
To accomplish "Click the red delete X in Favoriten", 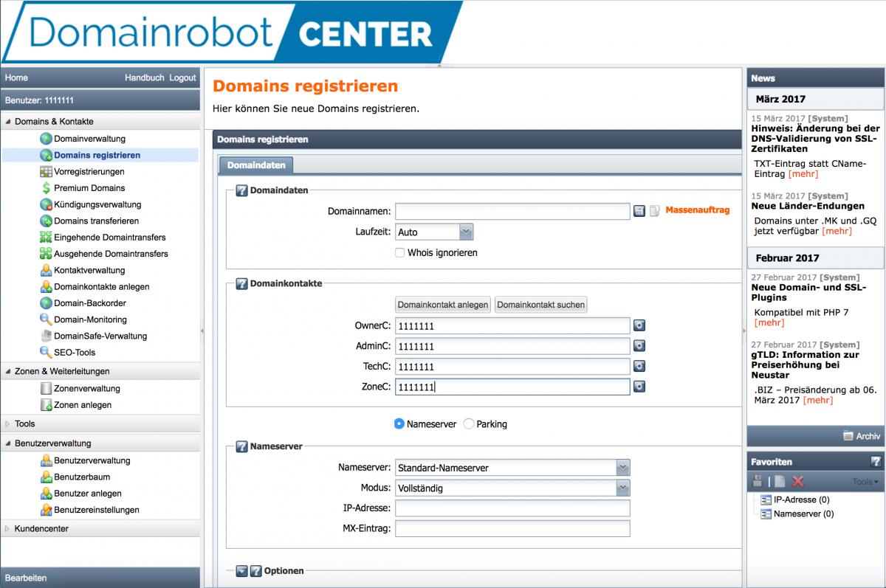I will [x=798, y=482].
